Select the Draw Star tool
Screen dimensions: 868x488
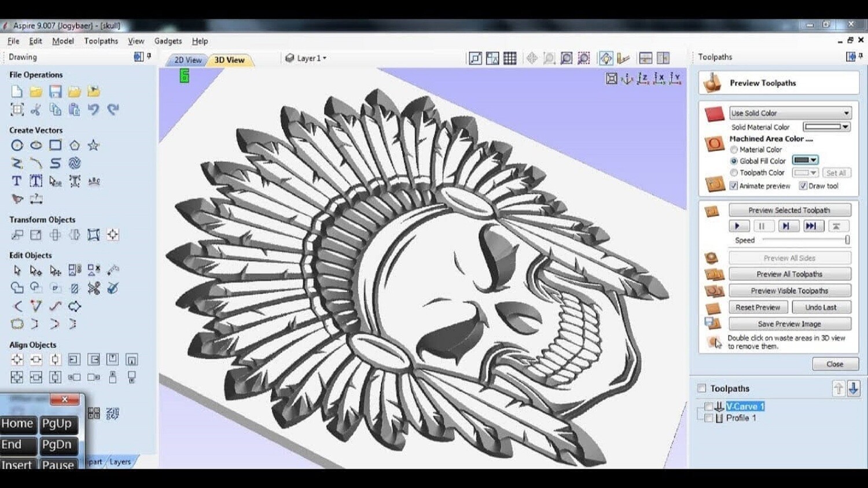(93, 146)
